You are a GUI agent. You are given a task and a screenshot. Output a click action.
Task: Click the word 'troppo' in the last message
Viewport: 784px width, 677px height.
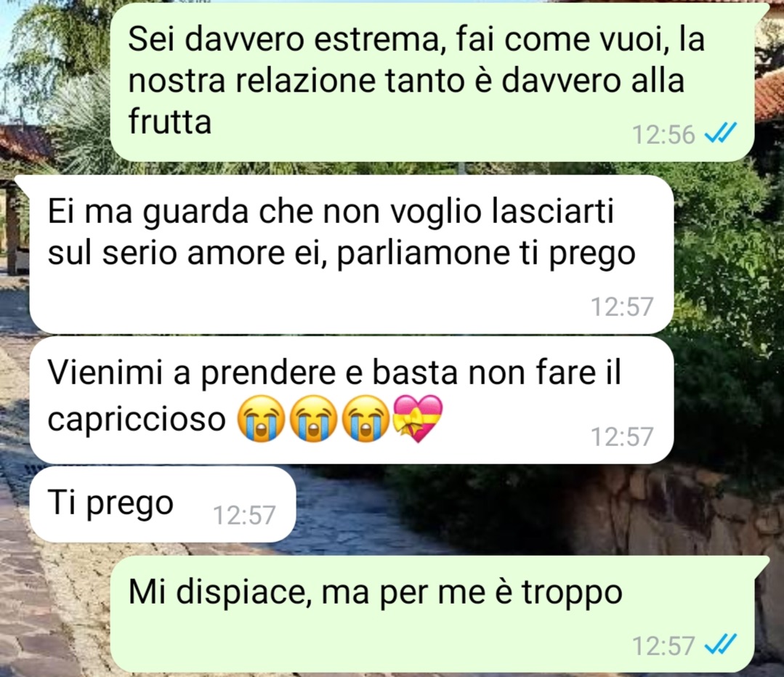pyautogui.click(x=572, y=594)
